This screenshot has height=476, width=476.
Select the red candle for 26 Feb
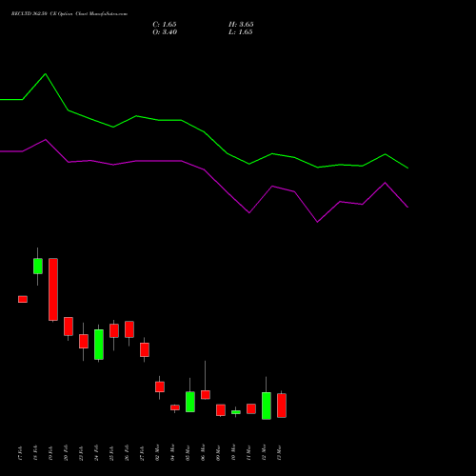coord(129,329)
